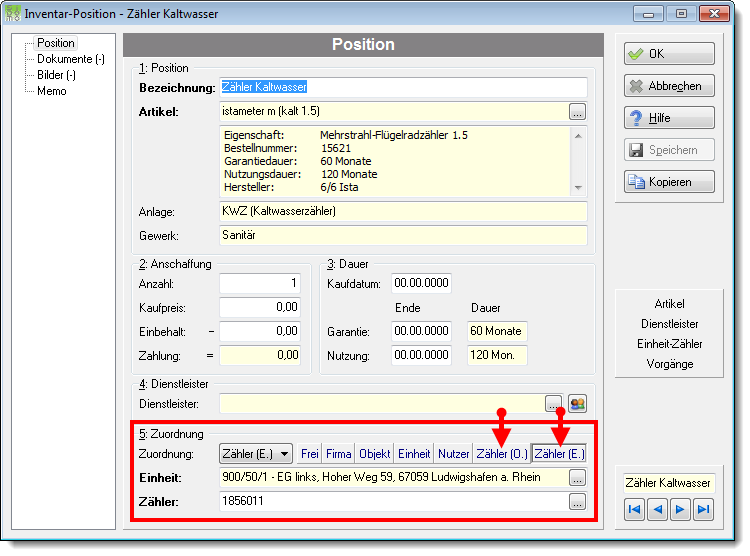The height and width of the screenshot is (556, 750).
Task: Browse Dienstleister with ellipsis button
Action: [x=553, y=404]
